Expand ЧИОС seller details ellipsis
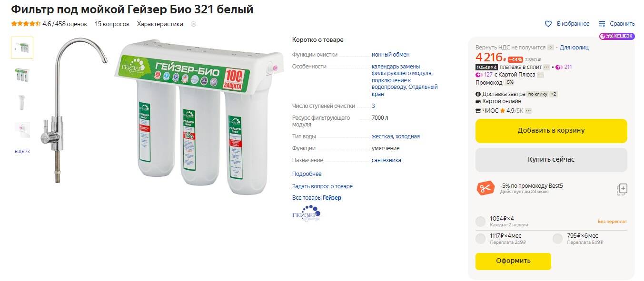 pyautogui.click(x=528, y=111)
